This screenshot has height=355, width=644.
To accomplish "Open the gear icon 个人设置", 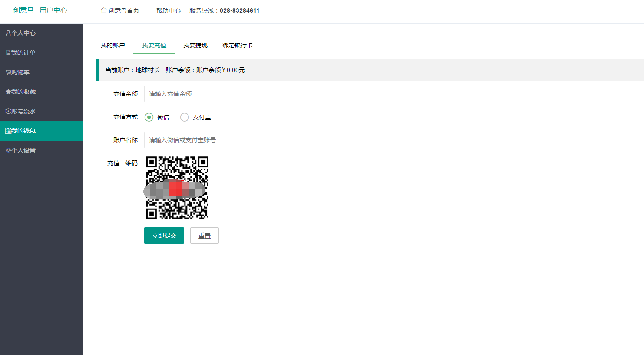I will 8,150.
